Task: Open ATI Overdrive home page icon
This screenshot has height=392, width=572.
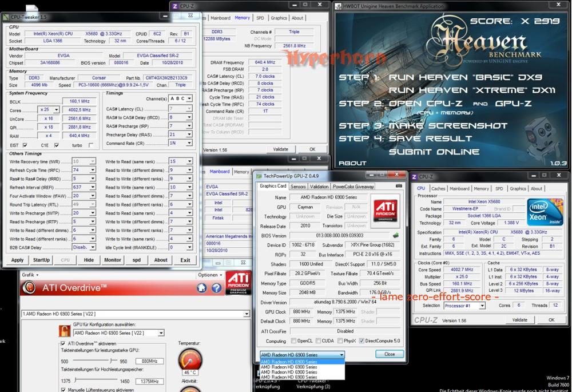Action: [x=202, y=288]
